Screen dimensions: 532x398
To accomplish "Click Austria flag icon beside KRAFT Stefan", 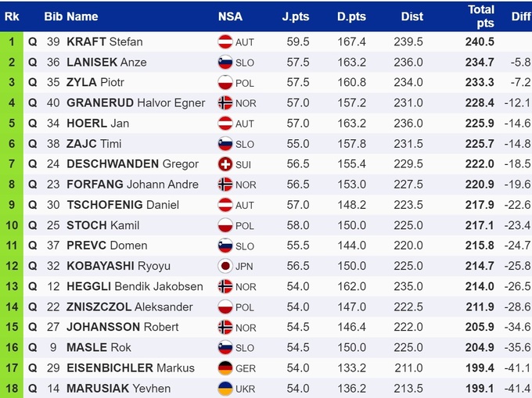I will point(225,42).
